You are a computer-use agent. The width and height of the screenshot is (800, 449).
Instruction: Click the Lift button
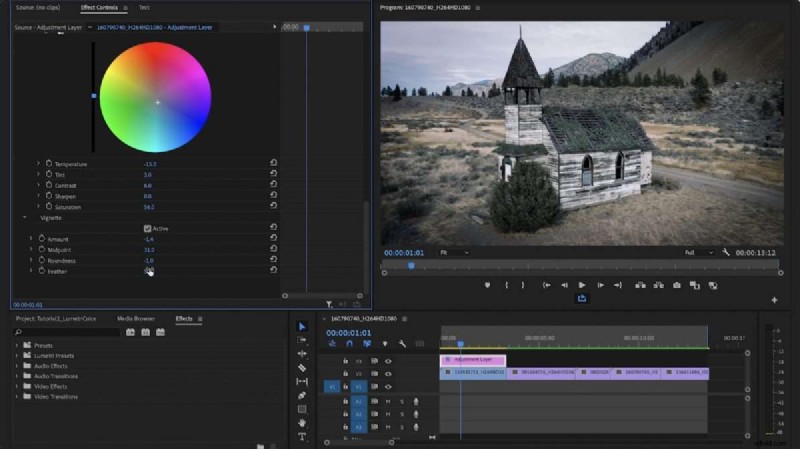coord(640,285)
